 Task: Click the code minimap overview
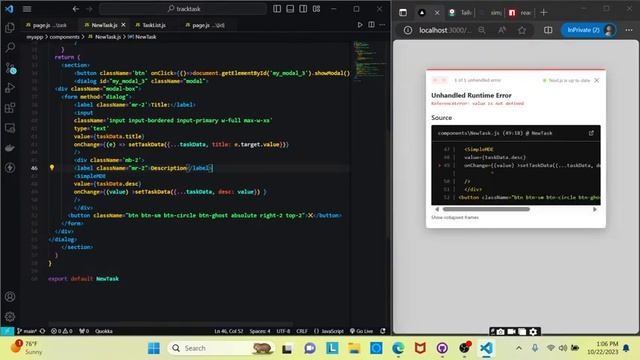[369, 61]
